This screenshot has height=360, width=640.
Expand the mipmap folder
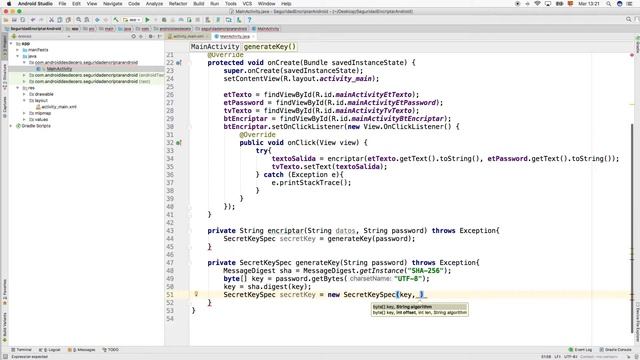tap(24, 113)
